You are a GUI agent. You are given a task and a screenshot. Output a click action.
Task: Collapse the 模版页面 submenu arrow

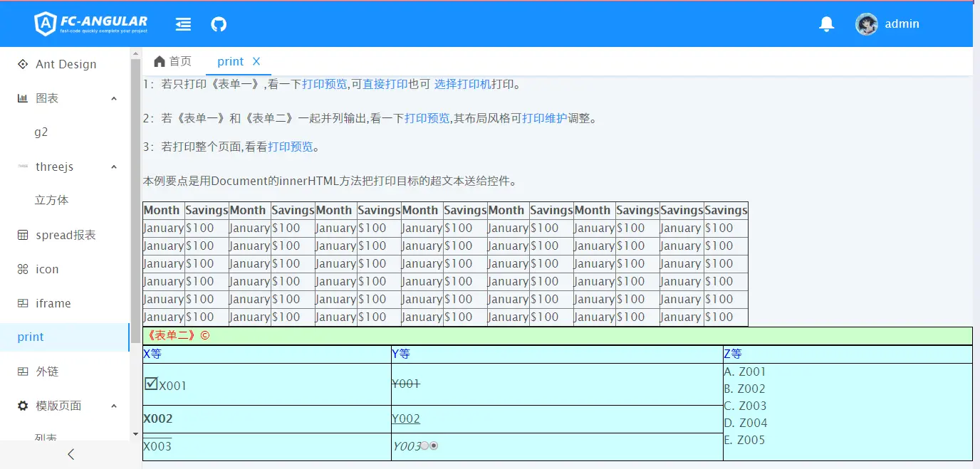coord(114,406)
